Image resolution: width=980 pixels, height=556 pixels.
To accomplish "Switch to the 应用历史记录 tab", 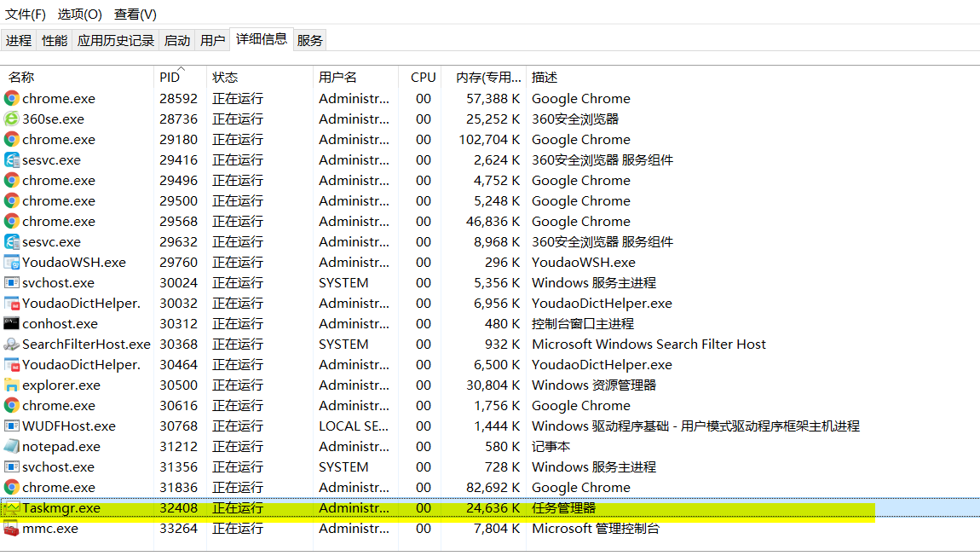I will [116, 41].
